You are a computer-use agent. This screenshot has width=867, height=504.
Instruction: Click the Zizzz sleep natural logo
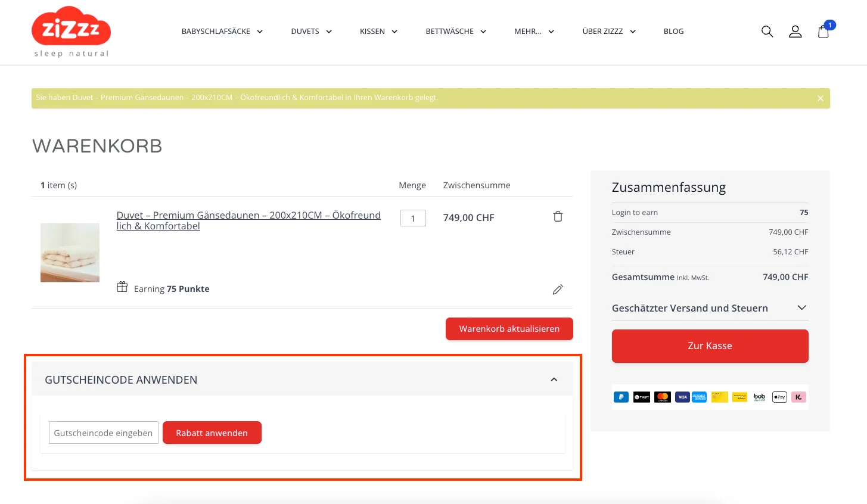click(71, 32)
